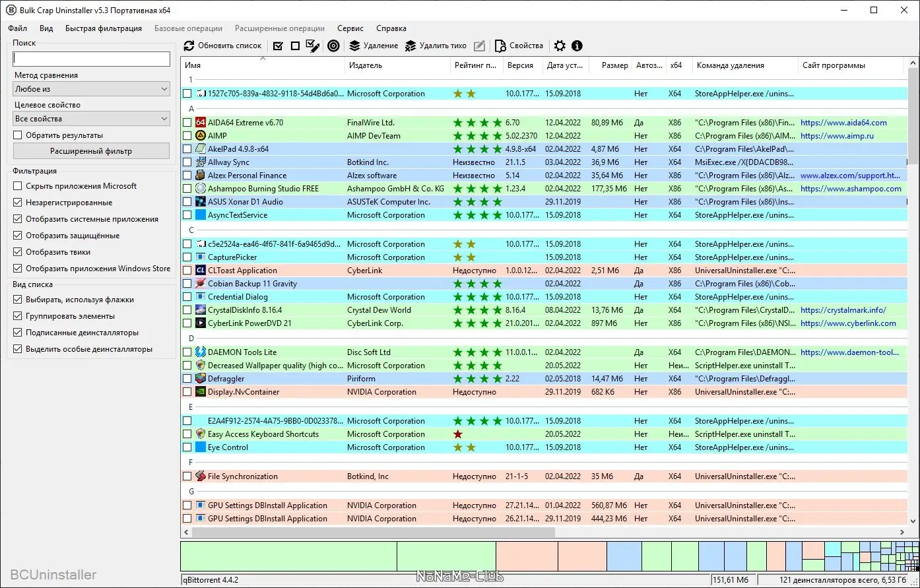Open Свойства from the toolbar
The image size is (920, 588).
[519, 46]
